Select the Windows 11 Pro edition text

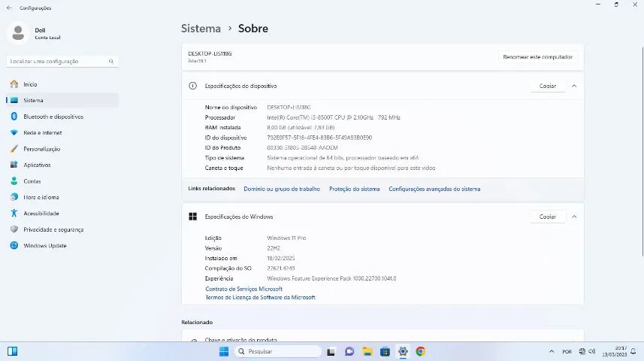click(x=286, y=238)
